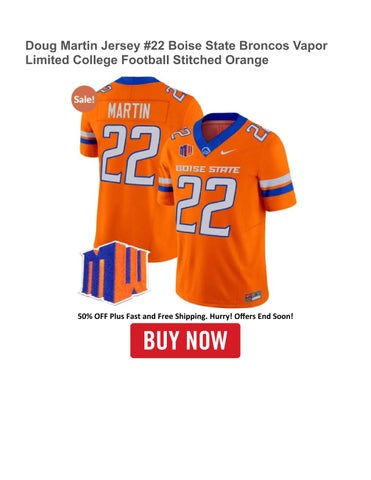Screen dimensions: 371x480
Task: Click the small MW patch on jersey chest
Action: [186, 150]
